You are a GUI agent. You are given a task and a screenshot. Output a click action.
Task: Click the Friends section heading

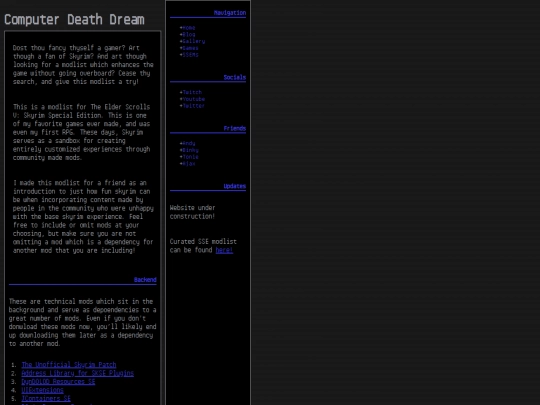(x=235, y=128)
